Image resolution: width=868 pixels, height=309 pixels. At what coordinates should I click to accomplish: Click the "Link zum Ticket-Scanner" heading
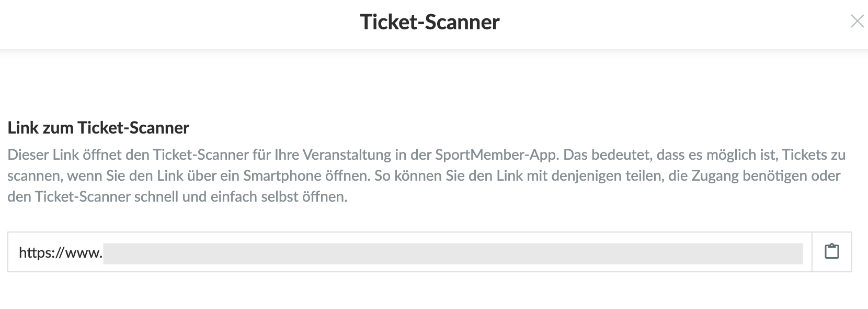point(98,128)
